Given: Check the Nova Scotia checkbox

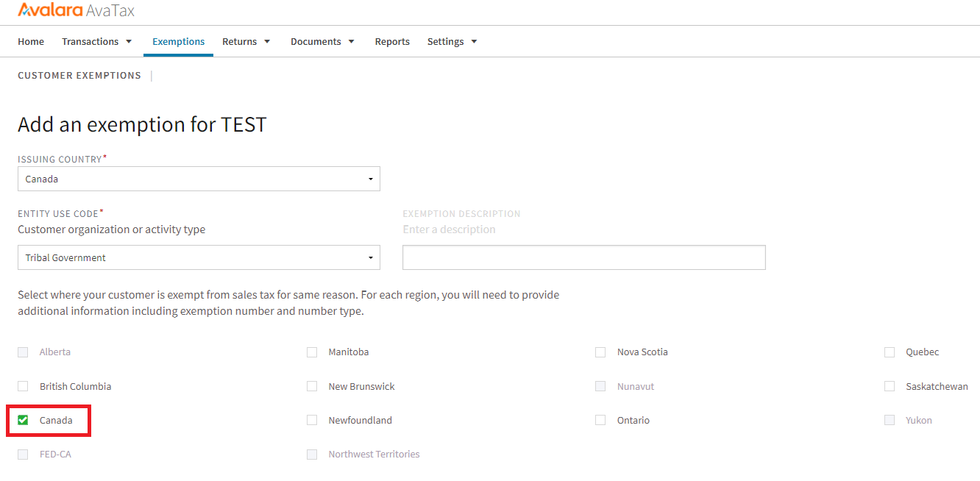Looking at the screenshot, I should (600, 352).
